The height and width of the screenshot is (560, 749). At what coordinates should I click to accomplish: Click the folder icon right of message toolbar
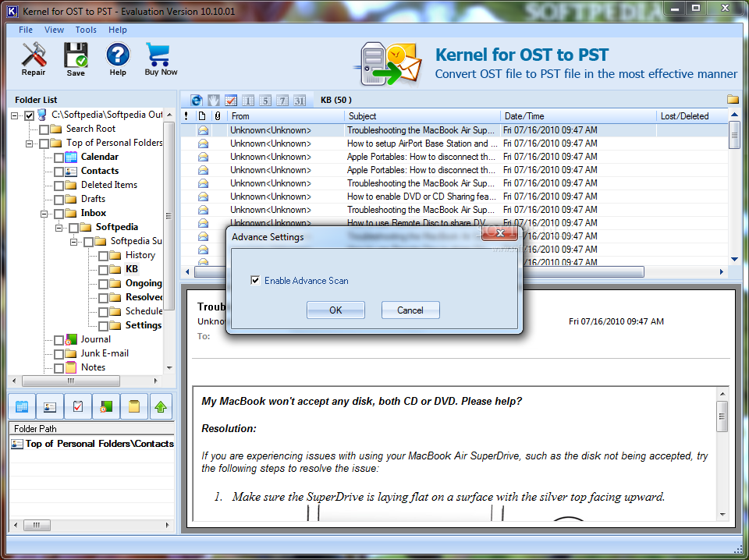[x=733, y=99]
